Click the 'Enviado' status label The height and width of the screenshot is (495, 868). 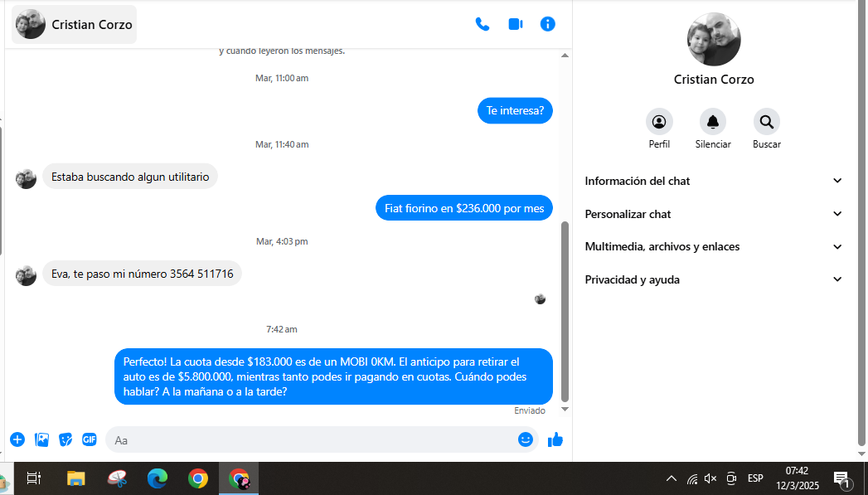[x=530, y=410]
